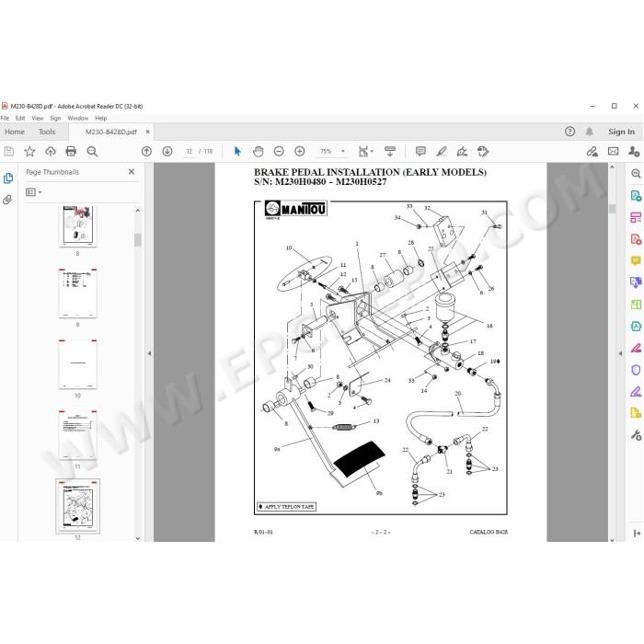Select page 12 thumbnail
Image resolution: width=644 pixels, height=644 pixels.
[77, 506]
